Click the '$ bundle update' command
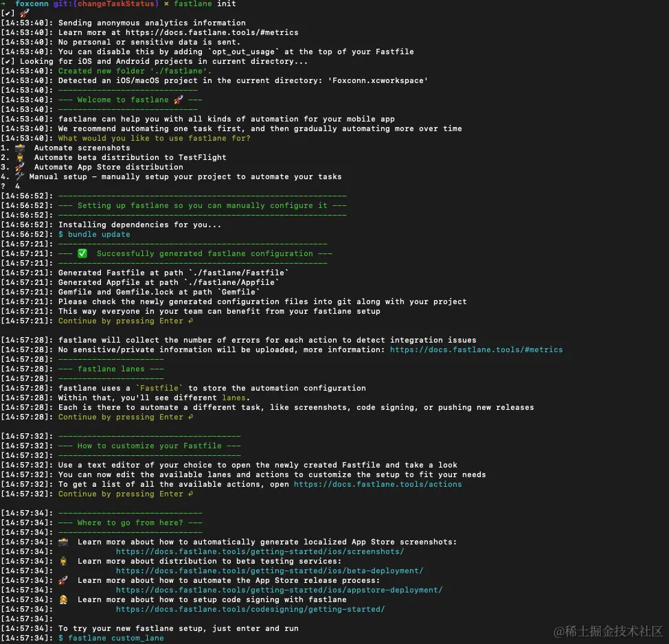Screen dimensions: 669x644 (94, 234)
